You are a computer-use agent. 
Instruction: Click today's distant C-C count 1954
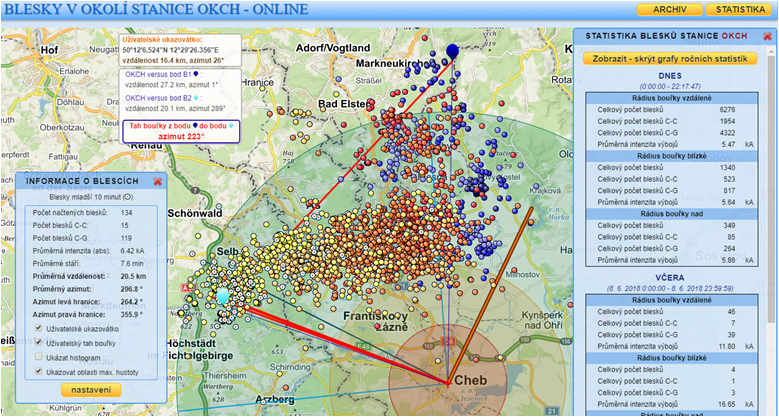point(727,121)
